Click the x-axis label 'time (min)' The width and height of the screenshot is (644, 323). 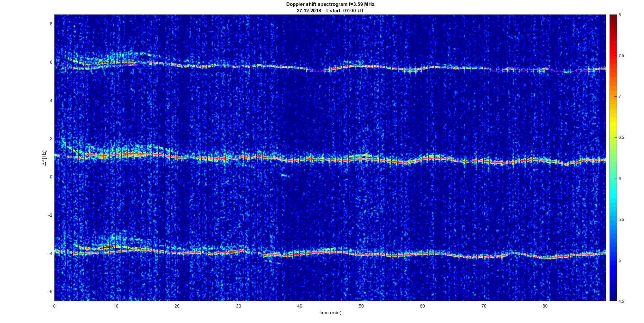click(x=330, y=313)
